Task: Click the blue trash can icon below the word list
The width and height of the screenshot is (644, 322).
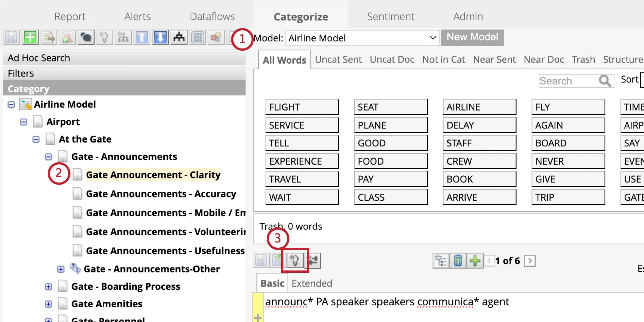Action: click(458, 261)
